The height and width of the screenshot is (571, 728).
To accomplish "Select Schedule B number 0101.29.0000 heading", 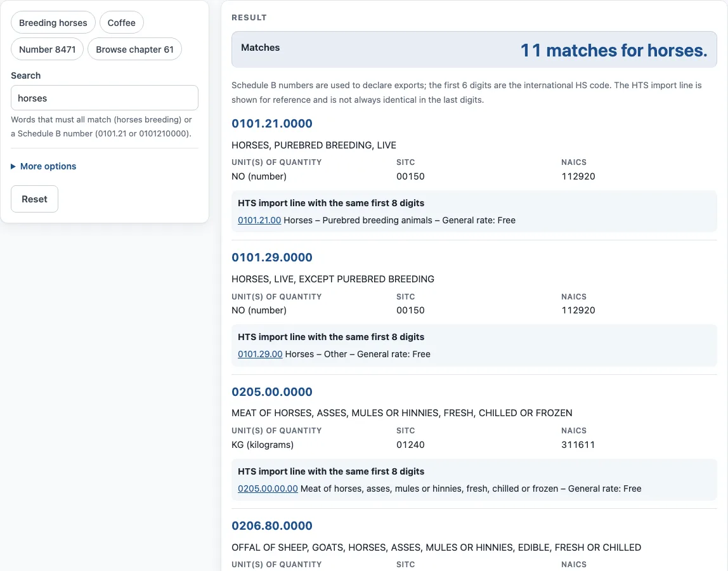I will [272, 258].
